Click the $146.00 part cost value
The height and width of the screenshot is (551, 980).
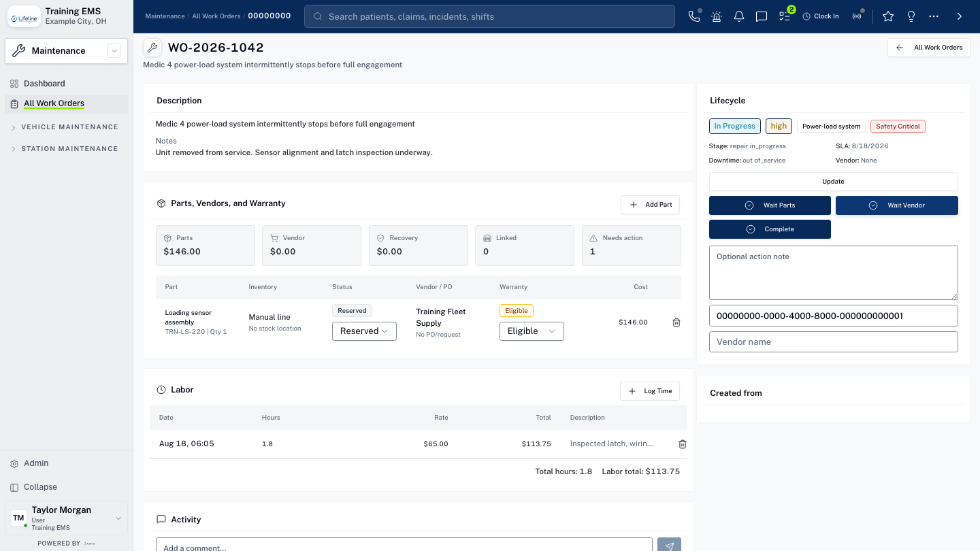[633, 322]
